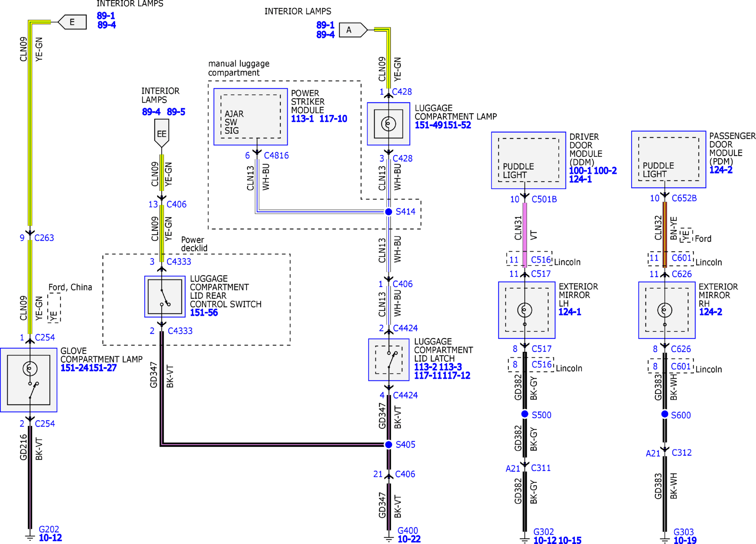Open ground reference 10-22
Screen dimensions: 756x544
(409, 539)
